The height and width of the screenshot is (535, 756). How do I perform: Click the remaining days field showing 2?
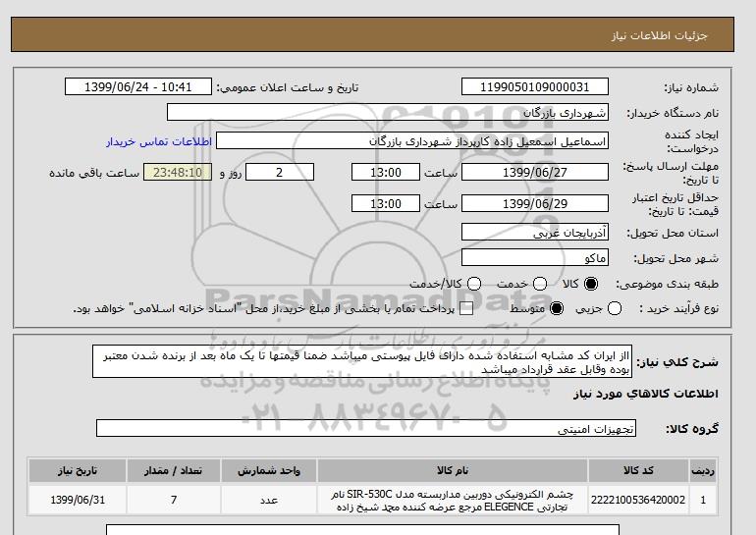(280, 172)
